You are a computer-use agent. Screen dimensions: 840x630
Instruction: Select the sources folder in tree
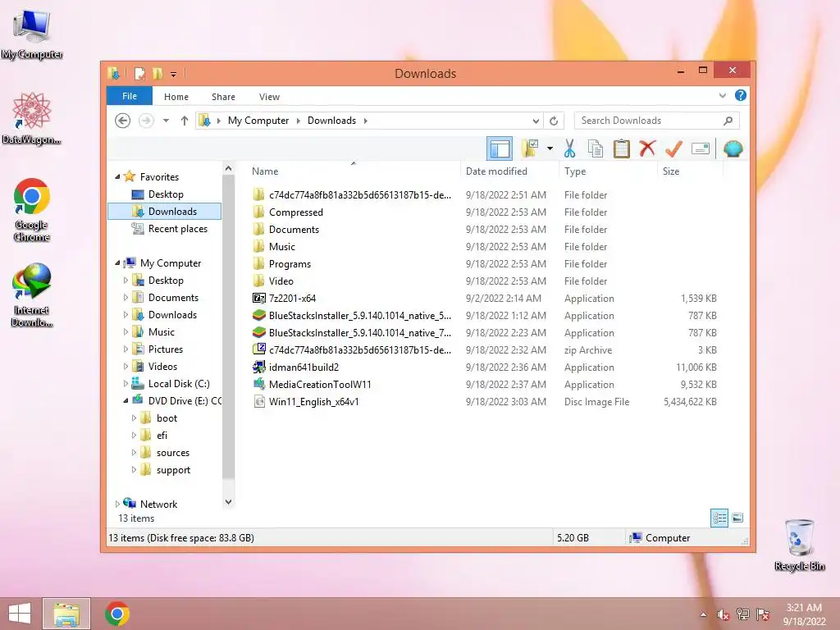pos(172,453)
